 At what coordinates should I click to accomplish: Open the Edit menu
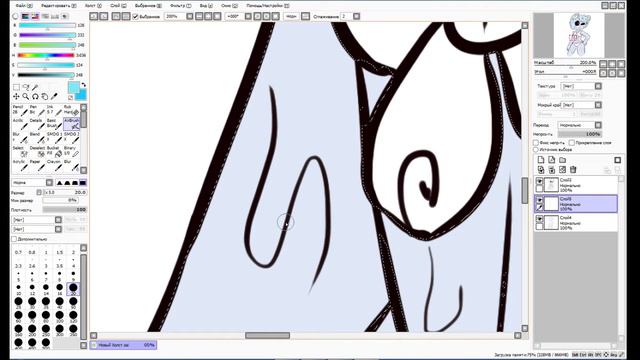(58, 6)
